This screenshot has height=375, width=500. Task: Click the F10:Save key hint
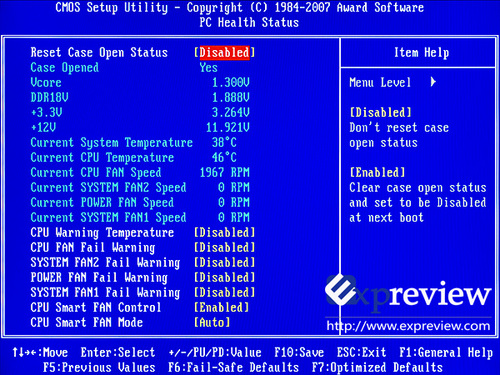299,353
